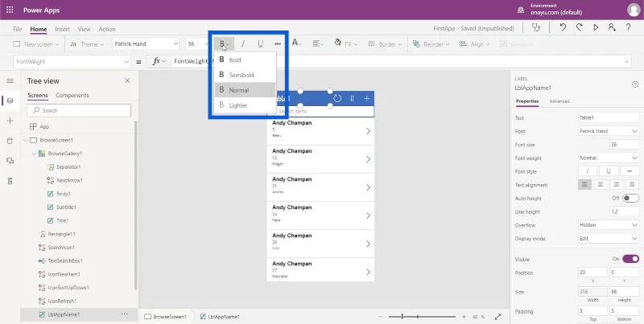Click the add new item plus icon

click(x=367, y=98)
